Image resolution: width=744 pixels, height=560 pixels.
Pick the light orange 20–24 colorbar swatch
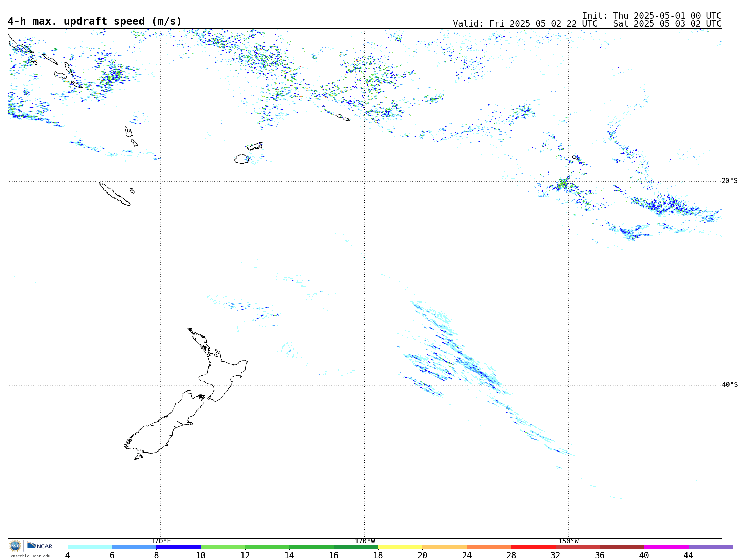tap(445, 547)
